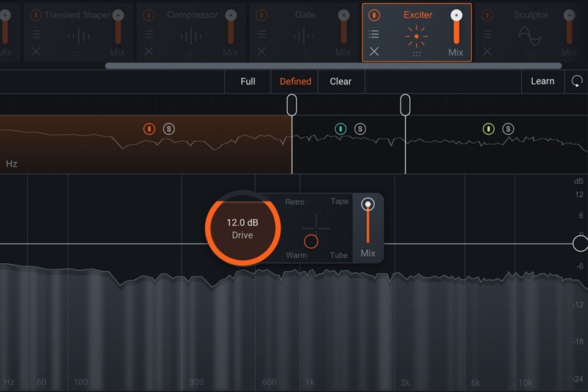
Task: Adjust the Exciter module Mix slider
Action: [456, 27]
